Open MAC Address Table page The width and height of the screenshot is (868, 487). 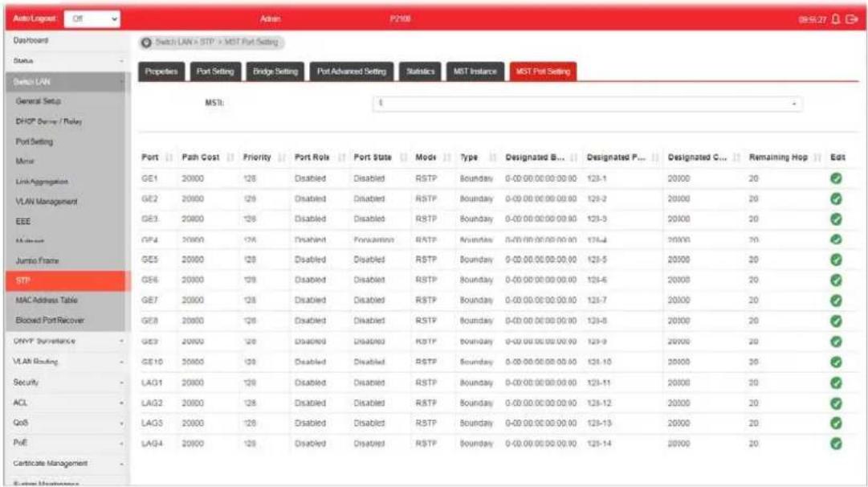(x=47, y=301)
